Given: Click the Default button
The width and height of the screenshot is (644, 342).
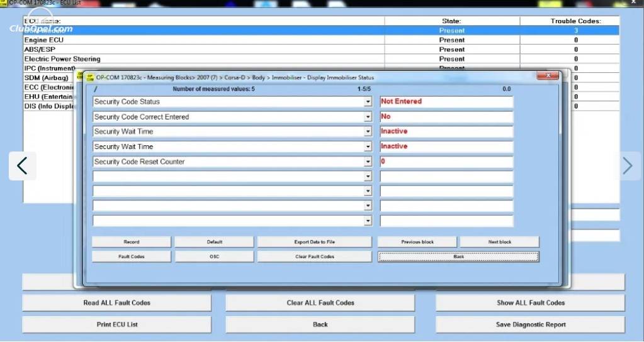Looking at the screenshot, I should [215, 242].
